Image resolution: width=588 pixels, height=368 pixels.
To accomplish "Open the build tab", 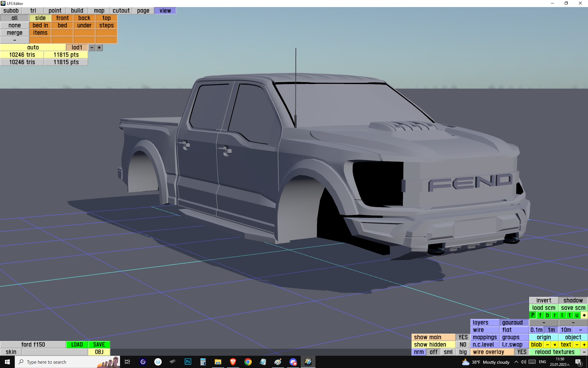I will pos(77,10).
